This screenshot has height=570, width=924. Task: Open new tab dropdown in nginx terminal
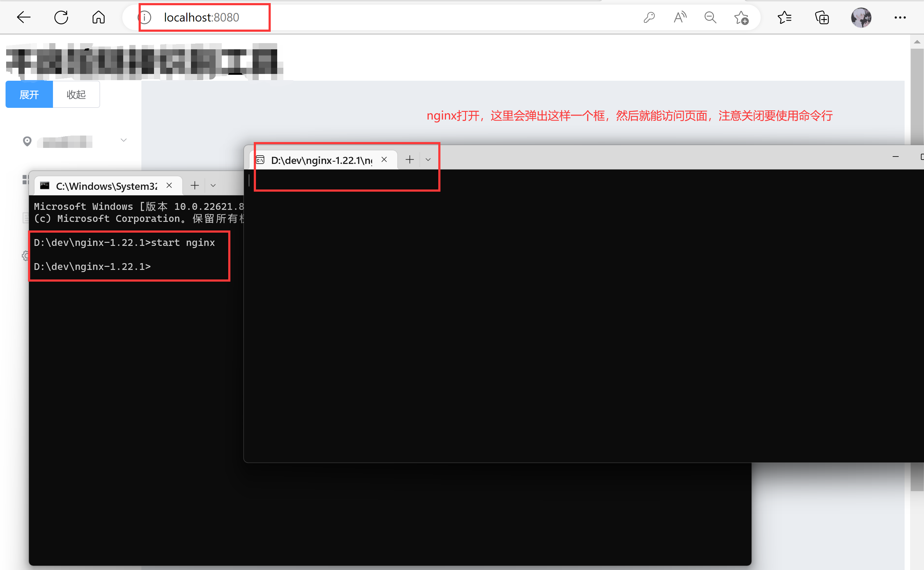[428, 160]
